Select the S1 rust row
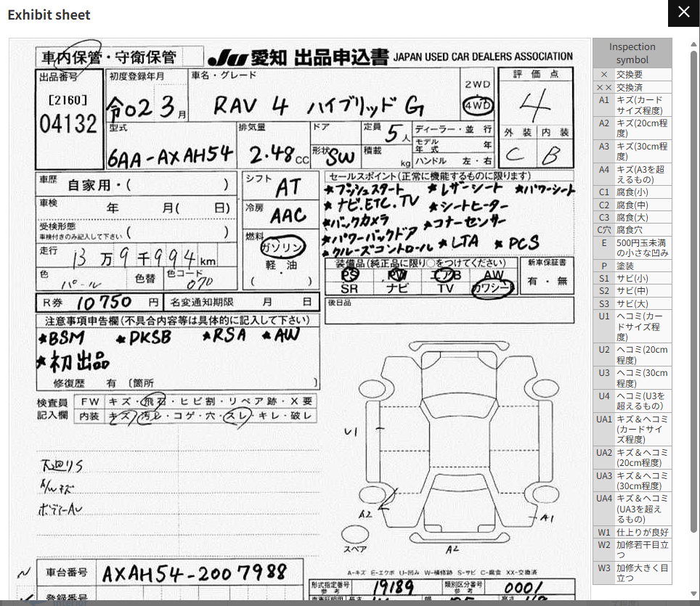Image resolution: width=700 pixels, height=606 pixels. click(632, 279)
